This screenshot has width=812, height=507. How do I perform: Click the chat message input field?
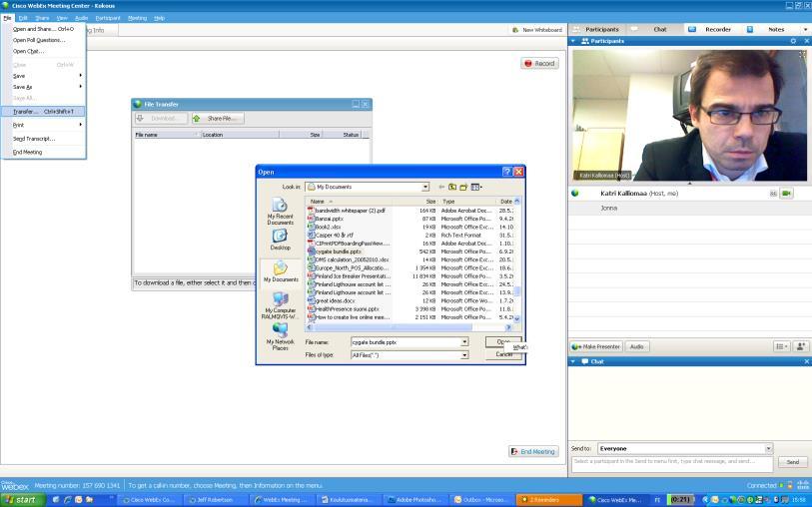pos(671,463)
